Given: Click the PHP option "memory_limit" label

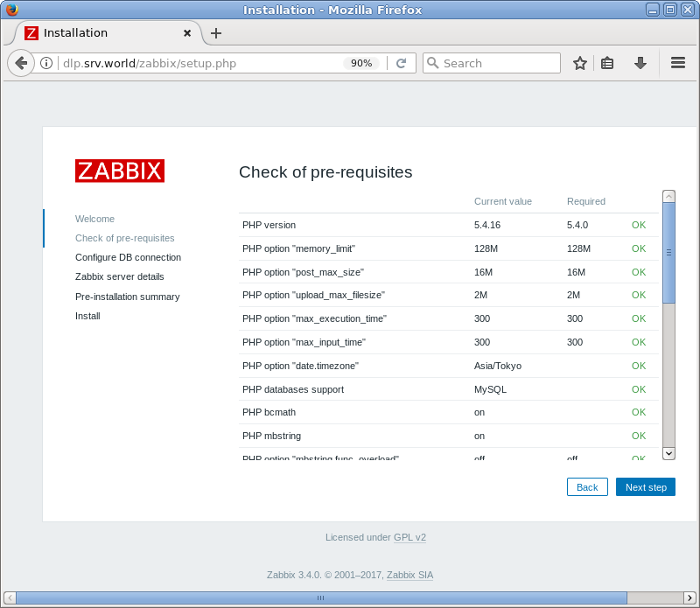Looking at the screenshot, I should coord(298,248).
